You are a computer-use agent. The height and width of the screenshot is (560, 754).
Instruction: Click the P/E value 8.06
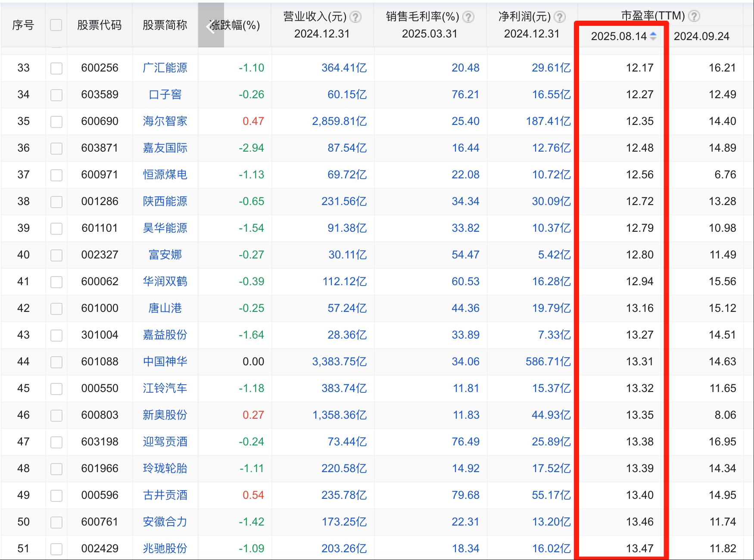click(x=726, y=415)
